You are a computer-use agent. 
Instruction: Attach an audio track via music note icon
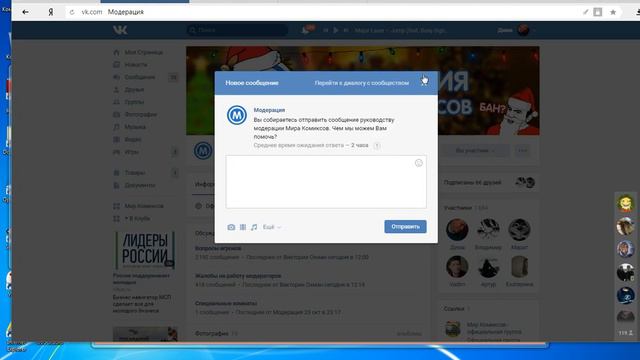tap(254, 227)
